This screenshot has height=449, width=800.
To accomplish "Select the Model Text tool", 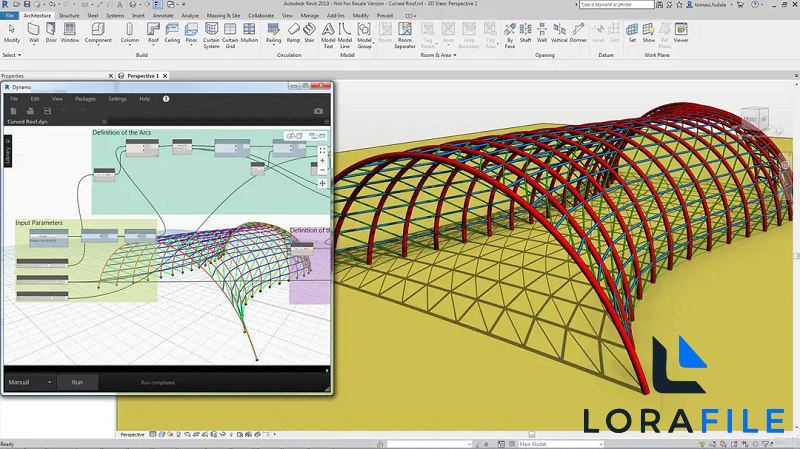I will (328, 36).
